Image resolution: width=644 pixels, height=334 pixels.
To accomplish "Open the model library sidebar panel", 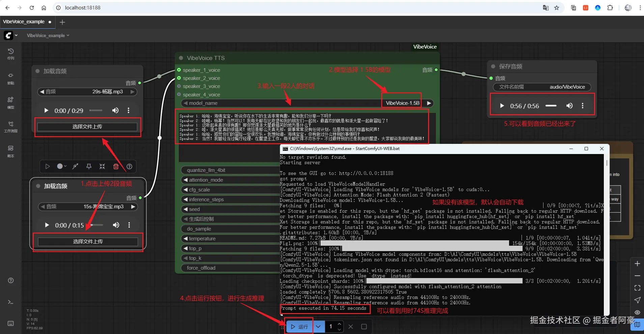I will (11, 102).
